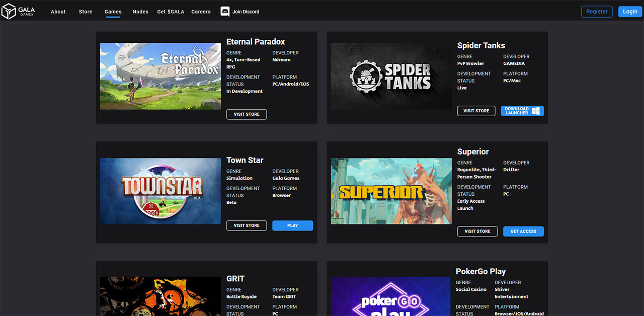Open the GRIT thumbnail image
Viewport: 644px width, 316px height.
point(160,296)
